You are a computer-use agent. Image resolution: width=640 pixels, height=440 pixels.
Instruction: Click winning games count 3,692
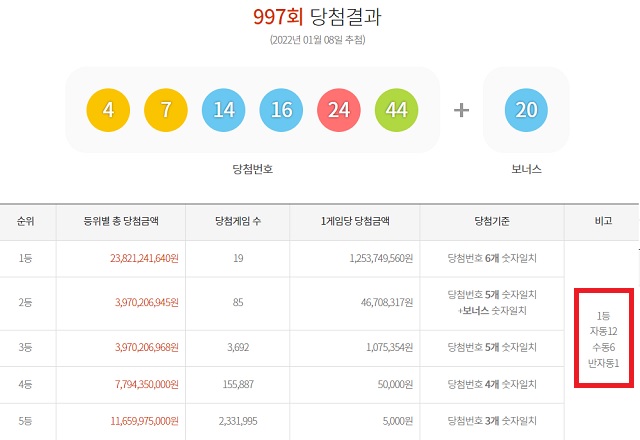238,347
